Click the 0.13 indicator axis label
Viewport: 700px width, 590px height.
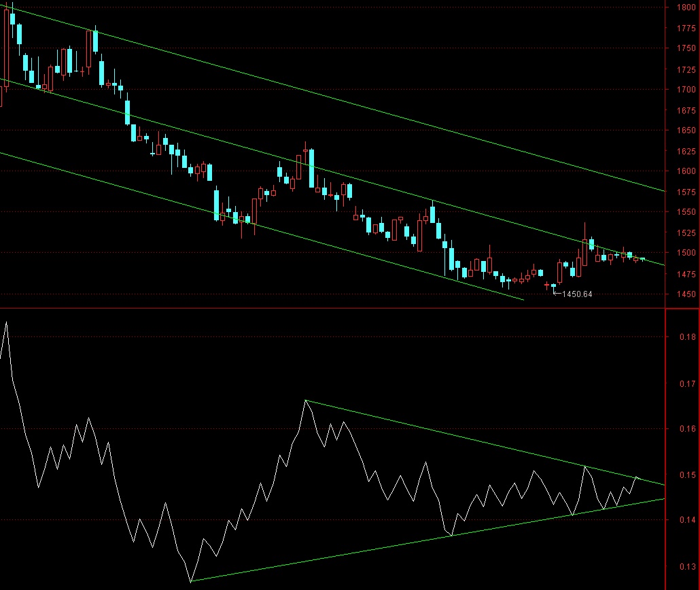pyautogui.click(x=688, y=567)
